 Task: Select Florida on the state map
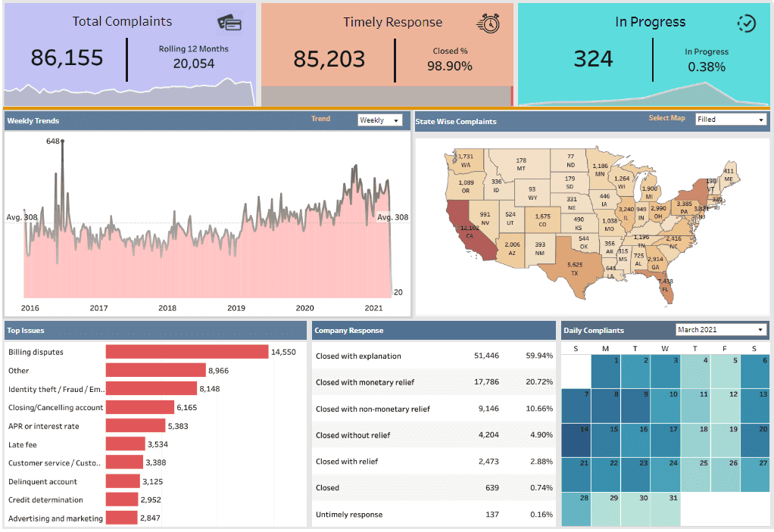pos(666,286)
